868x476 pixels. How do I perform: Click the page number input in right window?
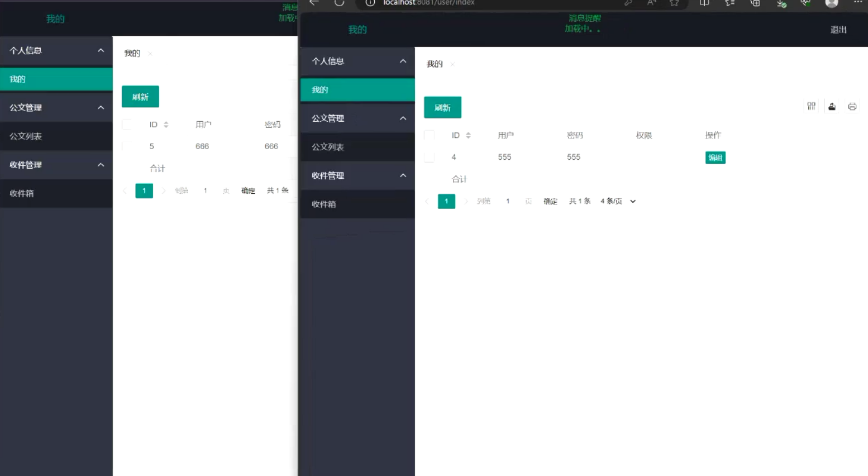[508, 201]
